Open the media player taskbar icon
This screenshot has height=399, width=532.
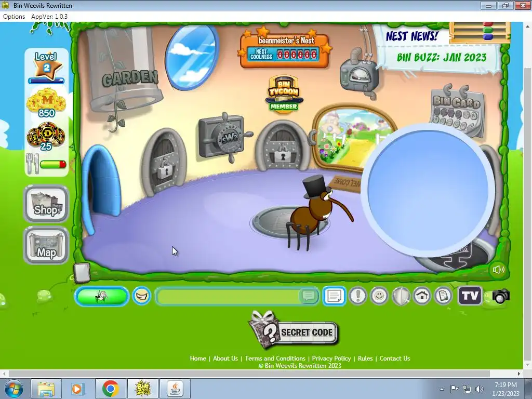(x=77, y=389)
